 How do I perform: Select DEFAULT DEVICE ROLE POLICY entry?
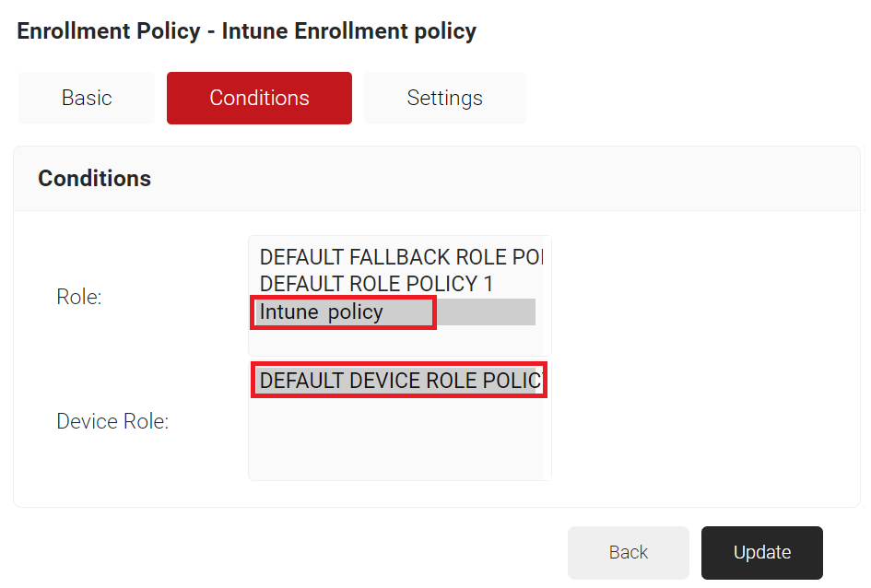tap(399, 381)
